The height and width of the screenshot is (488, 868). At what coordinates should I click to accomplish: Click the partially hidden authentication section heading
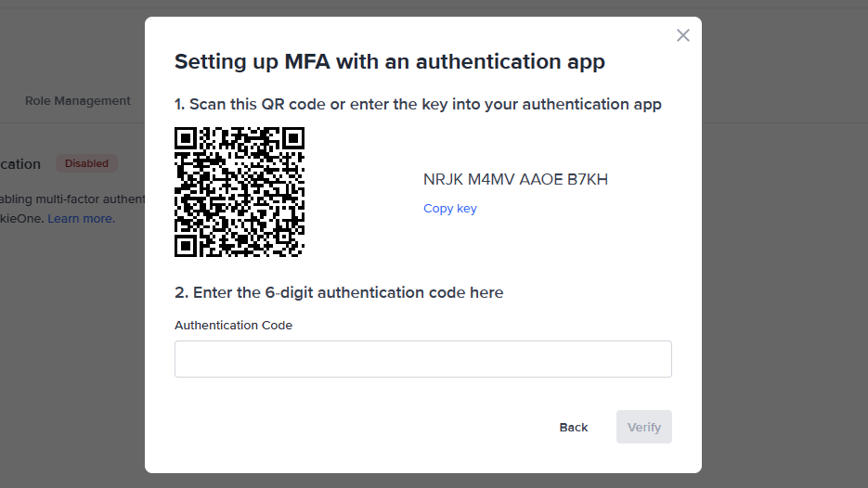click(20, 164)
